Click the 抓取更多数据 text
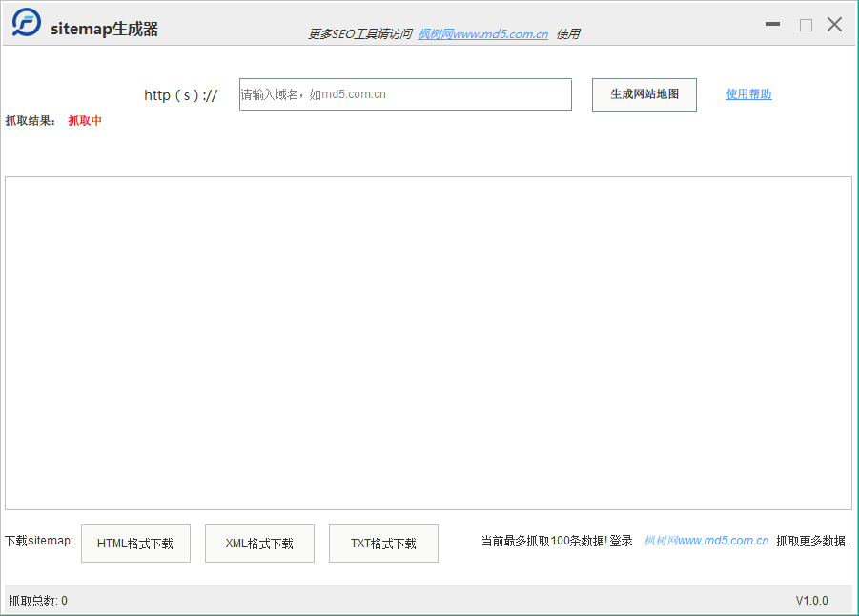The width and height of the screenshot is (859, 616). tap(812, 541)
